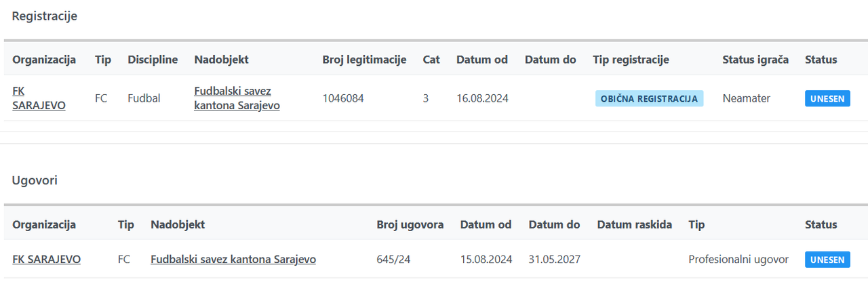Open Fudbalski savez kantona Sarajevo contract link

233,259
